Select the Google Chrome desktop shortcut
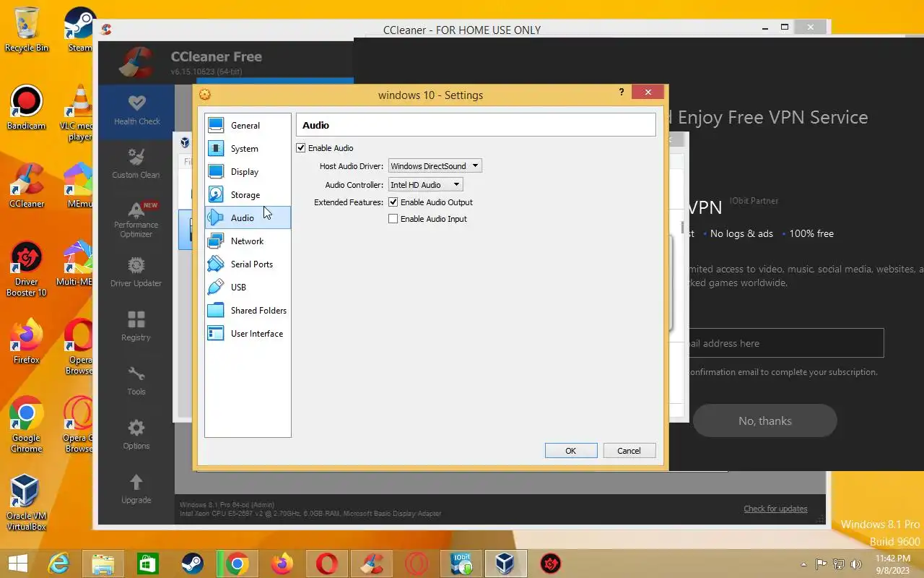The image size is (924, 578). click(27, 425)
